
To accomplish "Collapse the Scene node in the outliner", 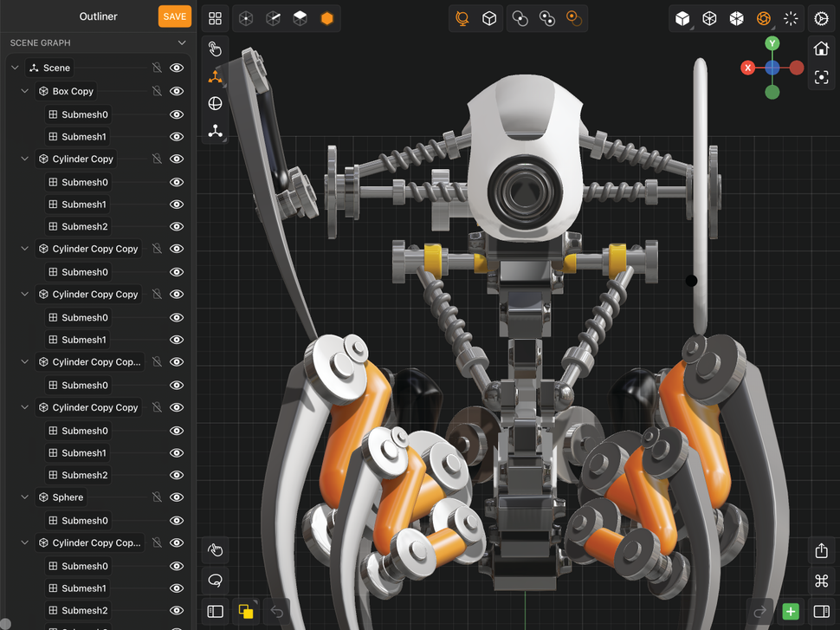I will pos(14,67).
